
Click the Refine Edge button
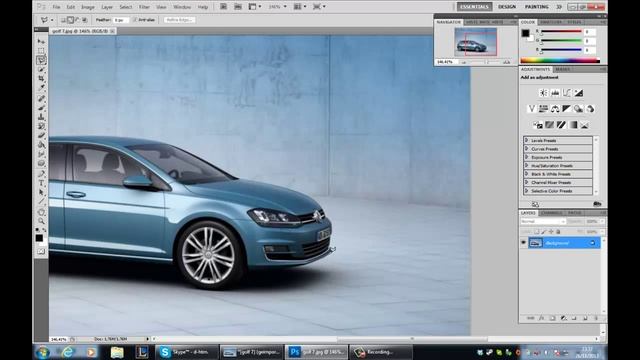(x=179, y=20)
